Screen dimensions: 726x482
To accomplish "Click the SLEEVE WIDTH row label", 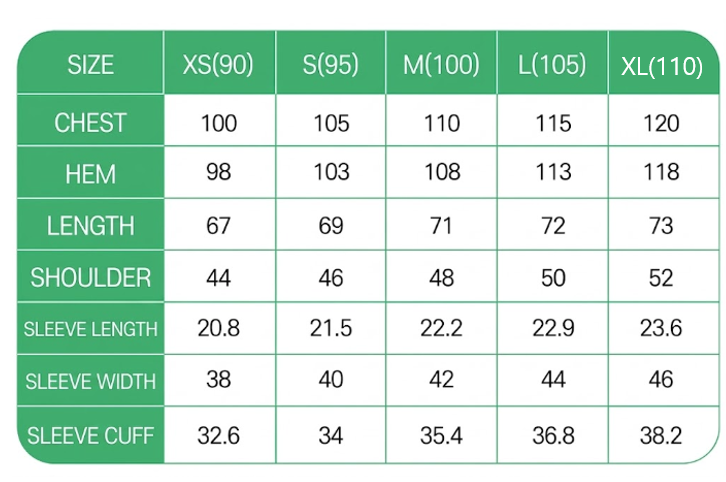I will point(91,381).
